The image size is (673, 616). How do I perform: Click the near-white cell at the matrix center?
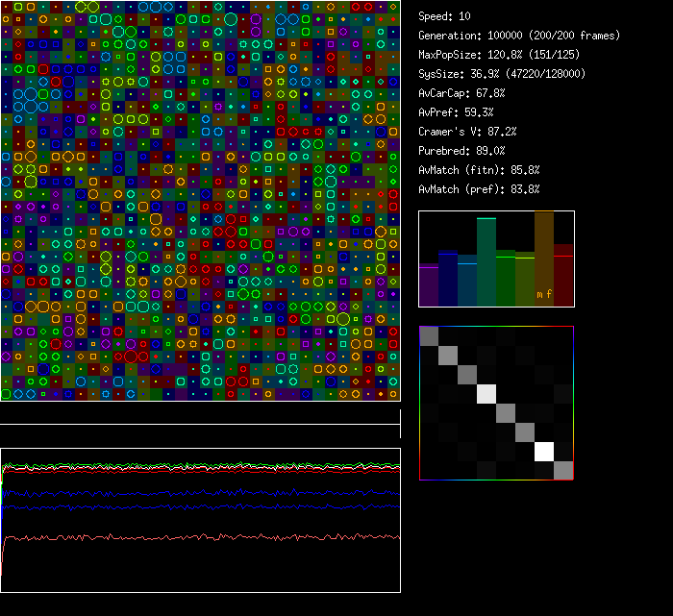point(486,393)
